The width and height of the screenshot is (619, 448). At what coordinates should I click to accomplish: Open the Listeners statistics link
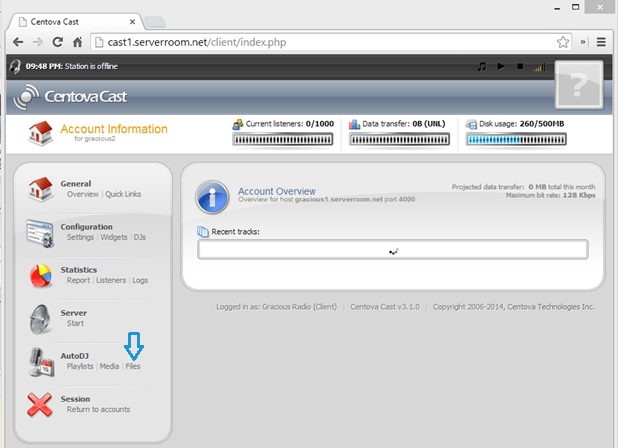pyautogui.click(x=111, y=280)
